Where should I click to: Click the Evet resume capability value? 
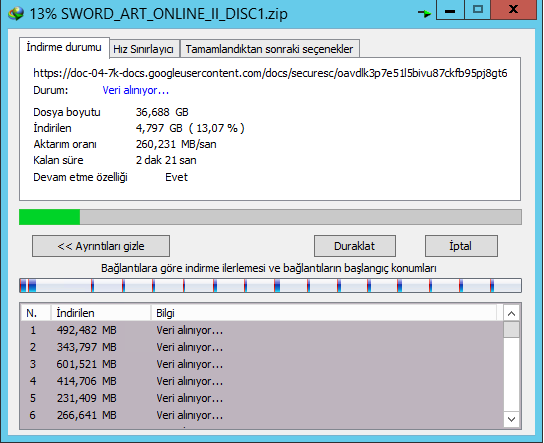(176, 177)
